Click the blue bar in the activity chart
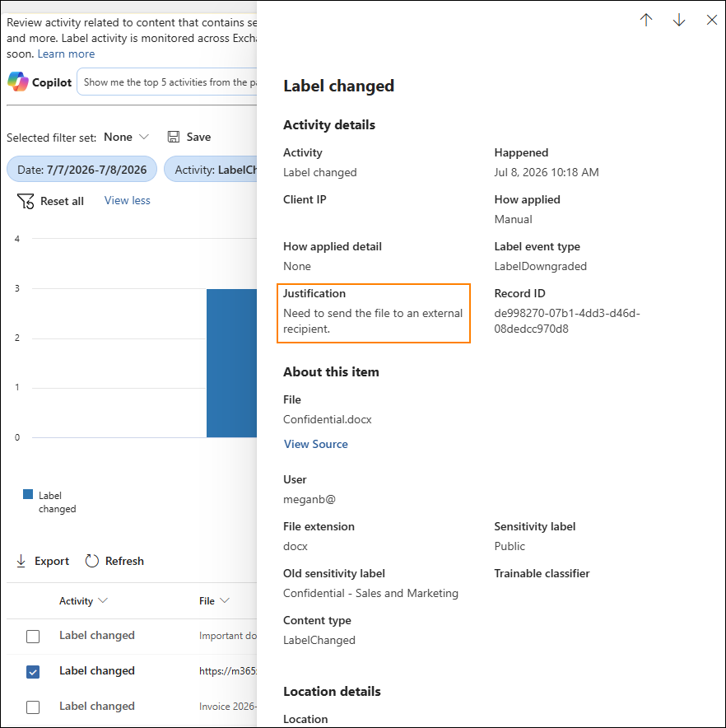 coord(231,363)
